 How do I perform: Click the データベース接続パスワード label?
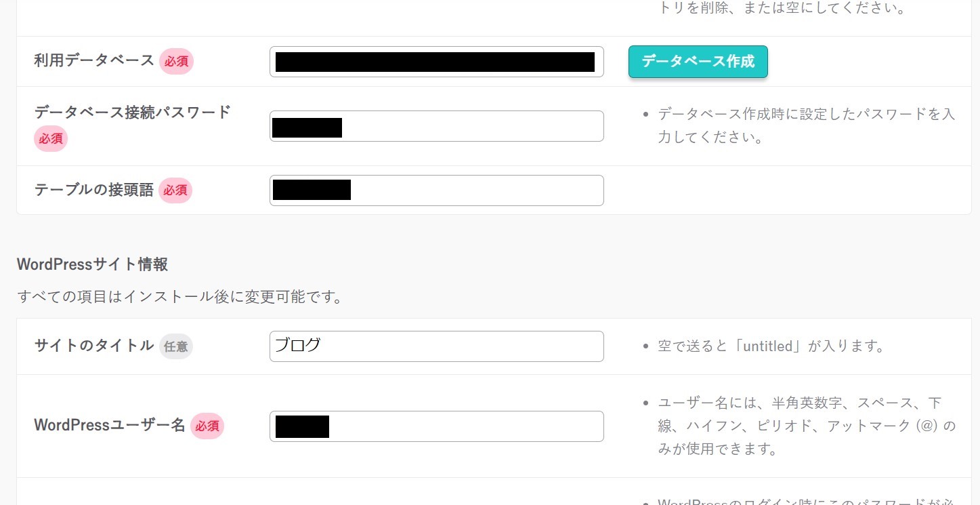click(x=132, y=113)
